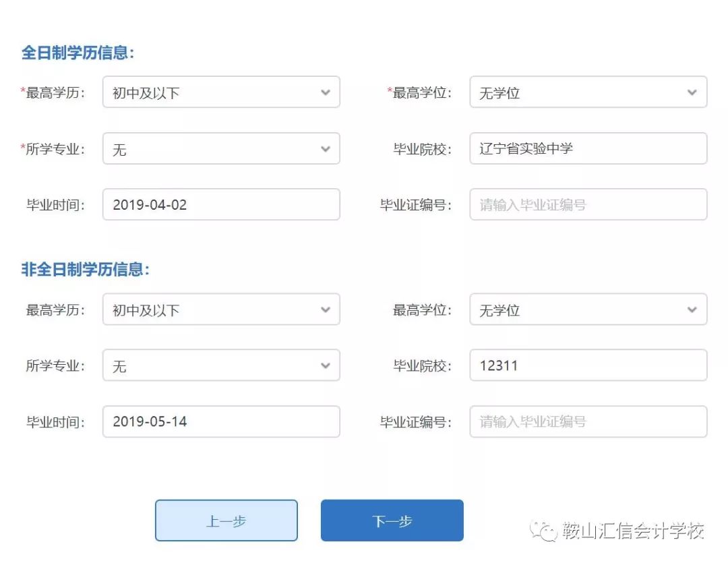Go back with 上一步 button
This screenshot has width=728, height=563.
coord(226,521)
